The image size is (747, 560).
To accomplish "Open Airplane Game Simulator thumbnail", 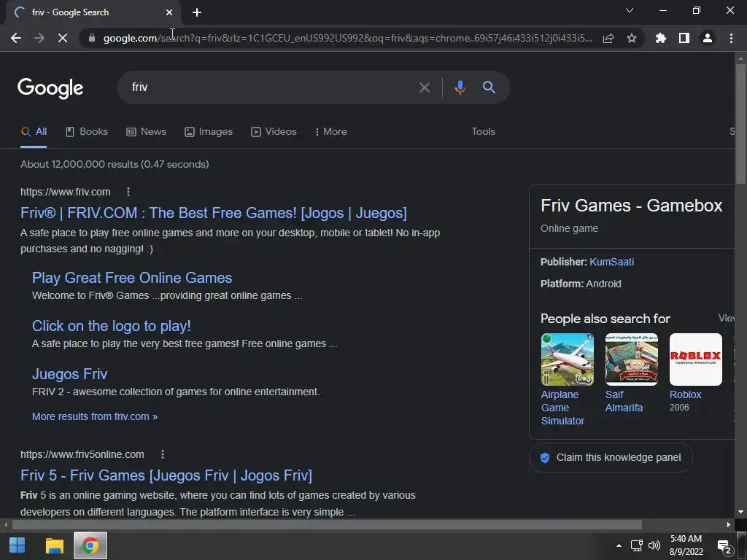I will (x=568, y=359).
